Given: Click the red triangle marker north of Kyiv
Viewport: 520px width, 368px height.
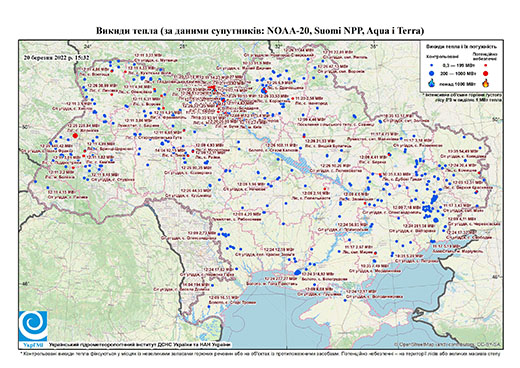Looking at the screenshot, I should (x=212, y=88).
